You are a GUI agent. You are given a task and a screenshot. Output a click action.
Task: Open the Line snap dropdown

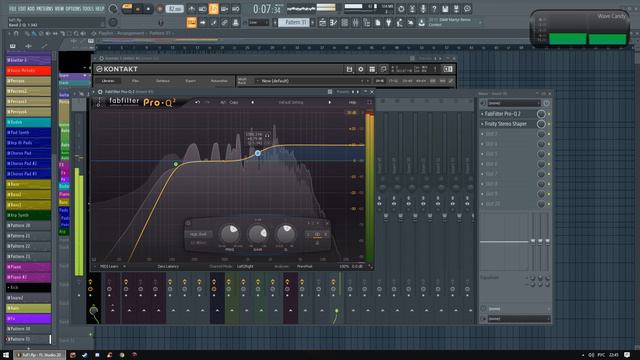coord(258,22)
